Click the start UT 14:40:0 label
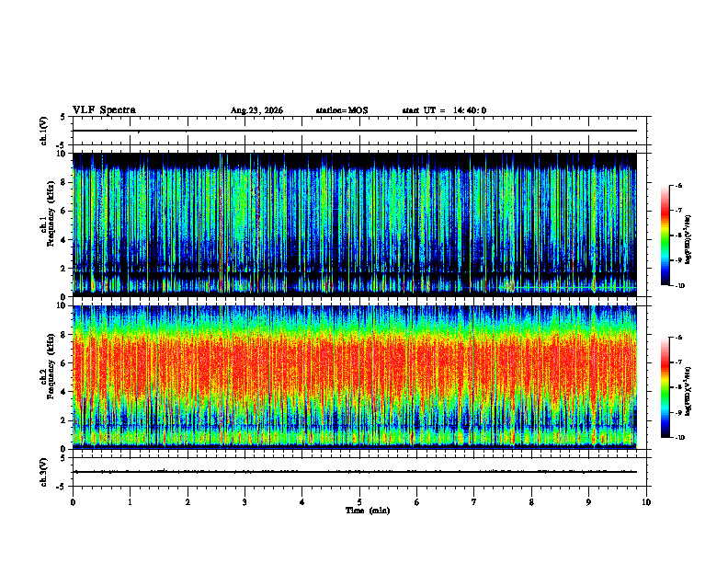 (444, 110)
